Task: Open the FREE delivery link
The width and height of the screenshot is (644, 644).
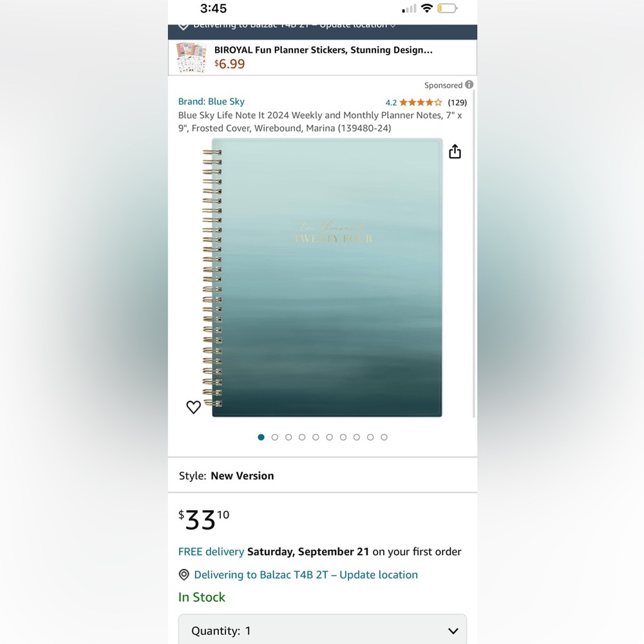Action: point(211,552)
